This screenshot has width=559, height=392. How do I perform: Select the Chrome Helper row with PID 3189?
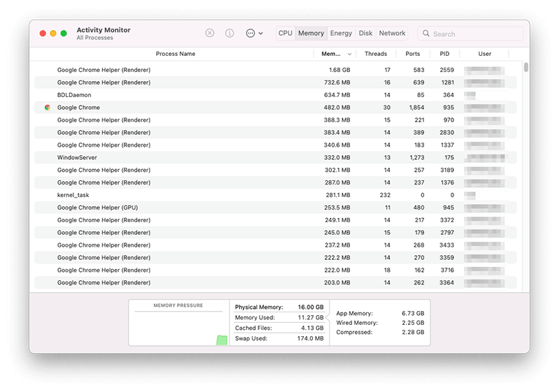pos(275,170)
